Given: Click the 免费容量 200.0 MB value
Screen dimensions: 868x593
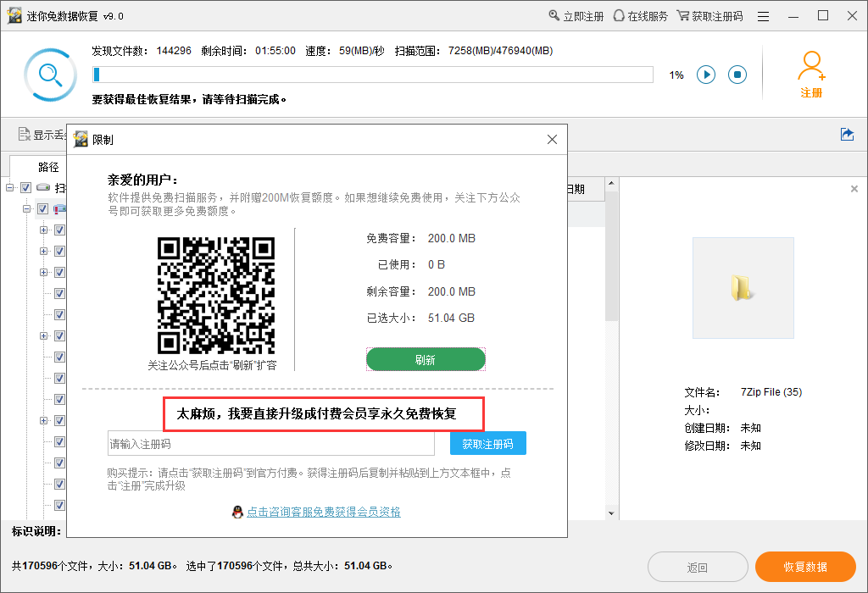Looking at the screenshot, I should pyautogui.click(x=451, y=238).
